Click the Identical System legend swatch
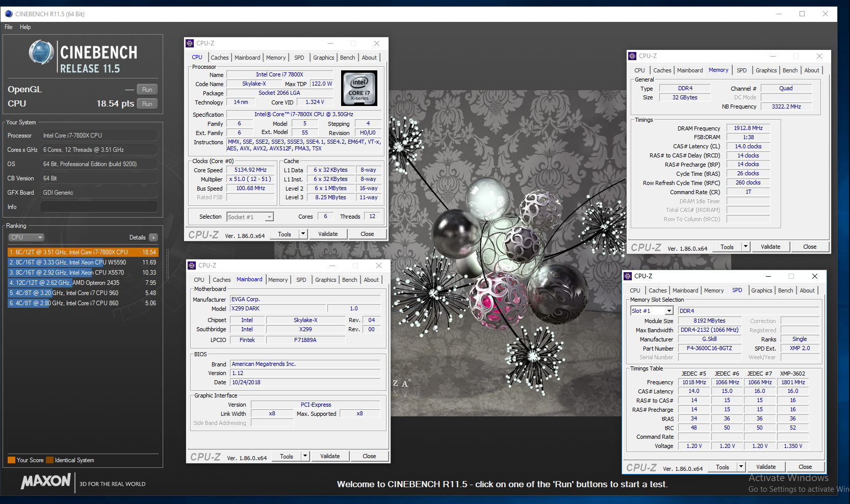The height and width of the screenshot is (504, 850). click(49, 460)
